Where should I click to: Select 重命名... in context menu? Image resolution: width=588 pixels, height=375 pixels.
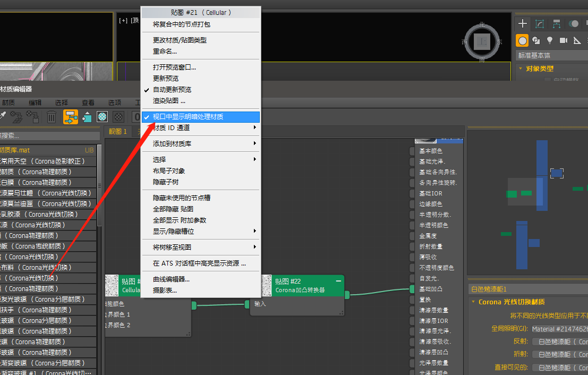click(x=201, y=52)
